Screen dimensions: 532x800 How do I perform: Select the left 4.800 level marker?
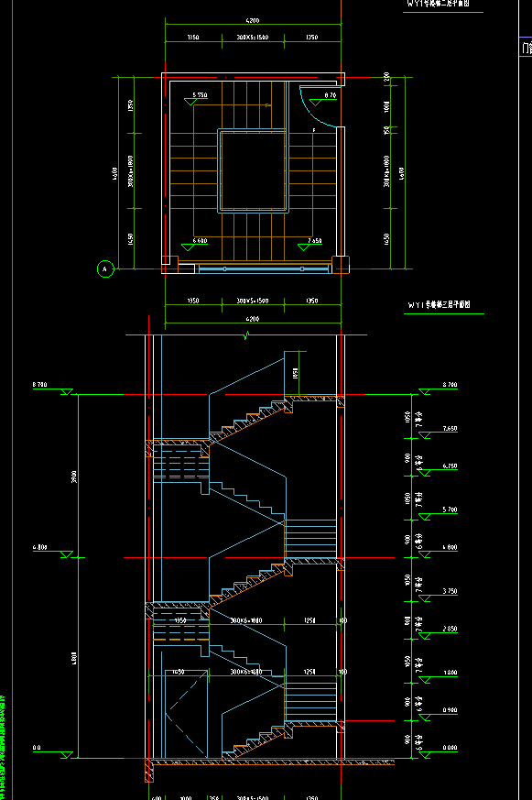pyautogui.click(x=53, y=551)
